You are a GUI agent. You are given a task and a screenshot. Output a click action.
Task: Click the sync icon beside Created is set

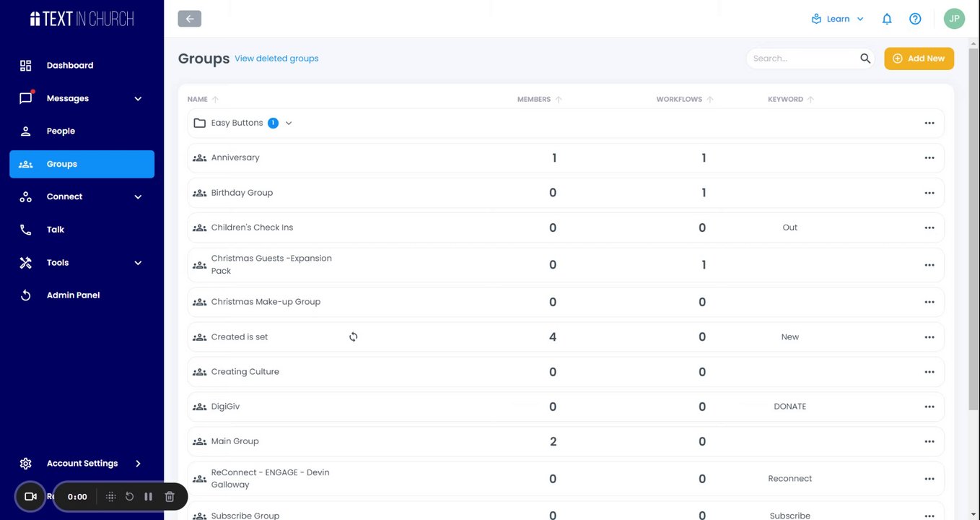click(354, 337)
